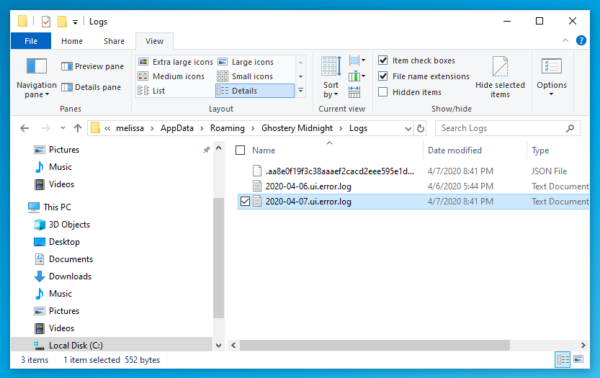Open the Add columns dropdown icon
The image size is (600, 378).
pyautogui.click(x=357, y=76)
